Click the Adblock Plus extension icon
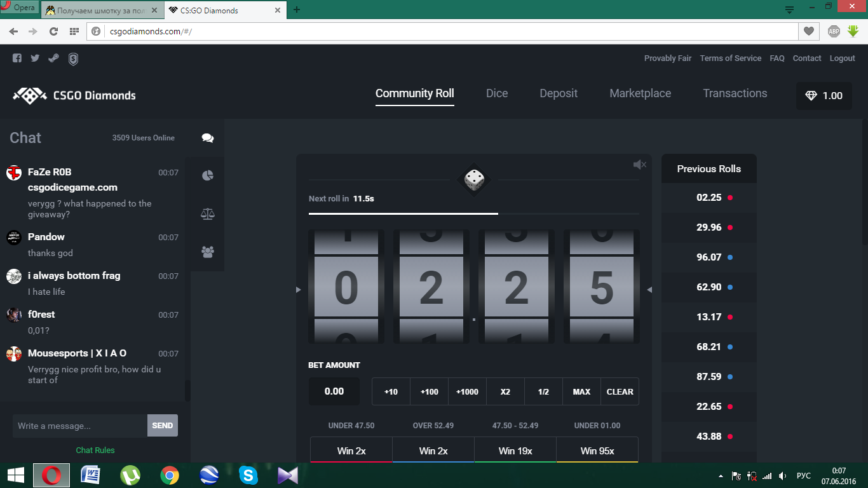 [834, 31]
